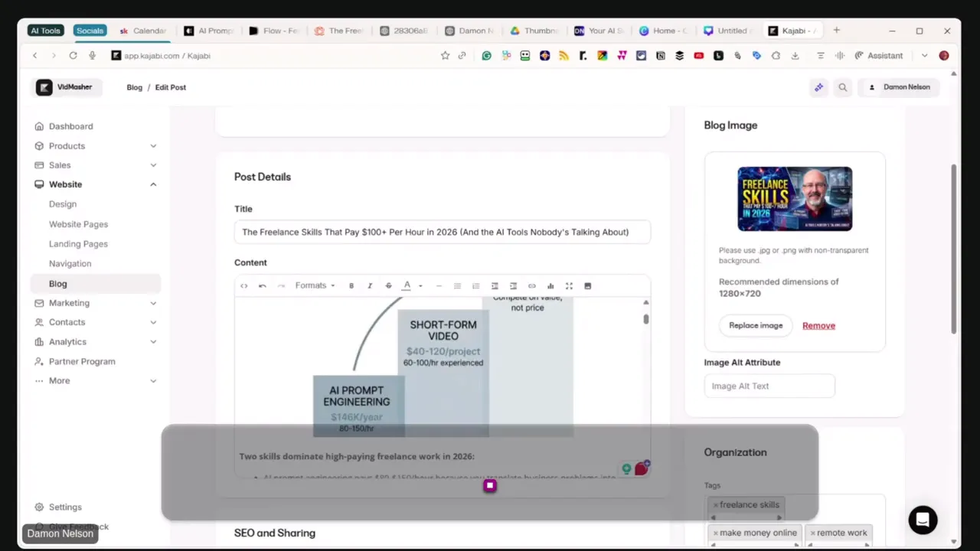Open the Kajabi search icon
980x551 pixels.
tap(842, 86)
